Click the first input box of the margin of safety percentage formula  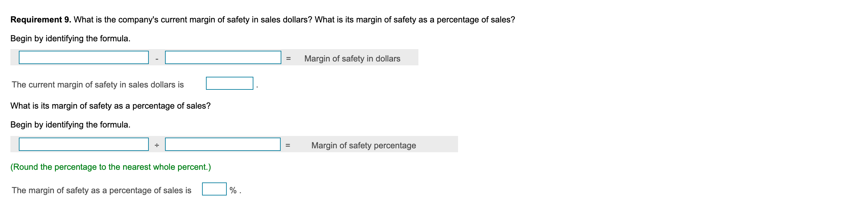click(83, 145)
